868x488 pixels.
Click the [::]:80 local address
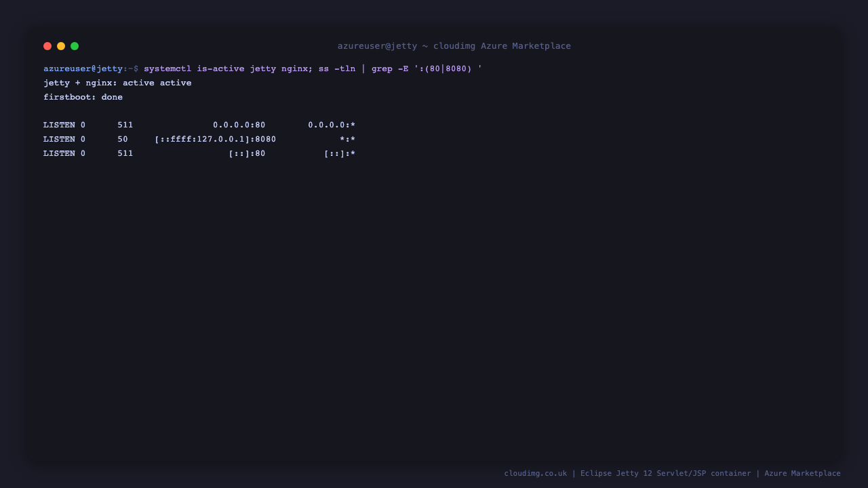(x=247, y=154)
